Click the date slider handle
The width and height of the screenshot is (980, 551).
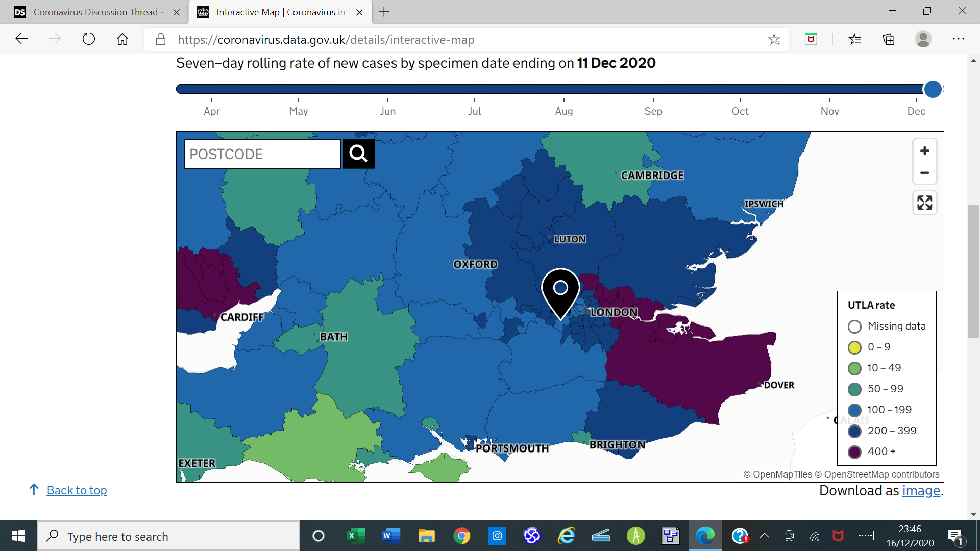(x=933, y=89)
